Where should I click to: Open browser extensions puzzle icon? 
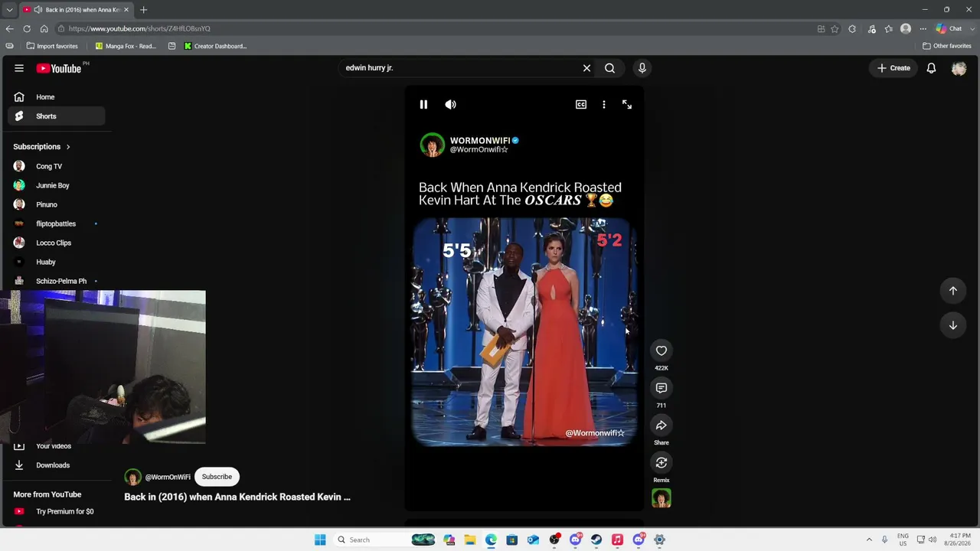[x=852, y=29]
